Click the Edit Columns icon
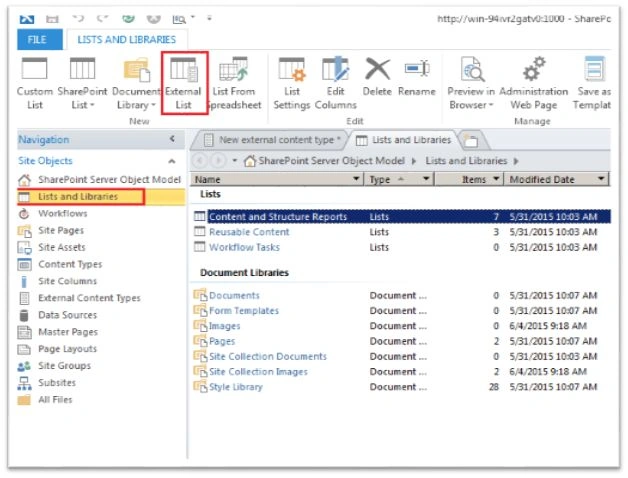This screenshot has width=628, height=478. pos(335,83)
